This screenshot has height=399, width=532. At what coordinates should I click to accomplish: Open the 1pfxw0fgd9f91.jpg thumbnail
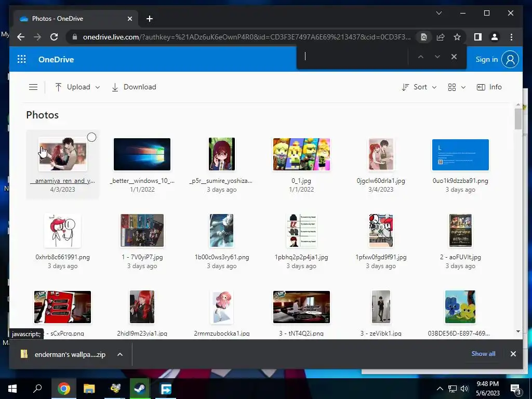pos(381,231)
